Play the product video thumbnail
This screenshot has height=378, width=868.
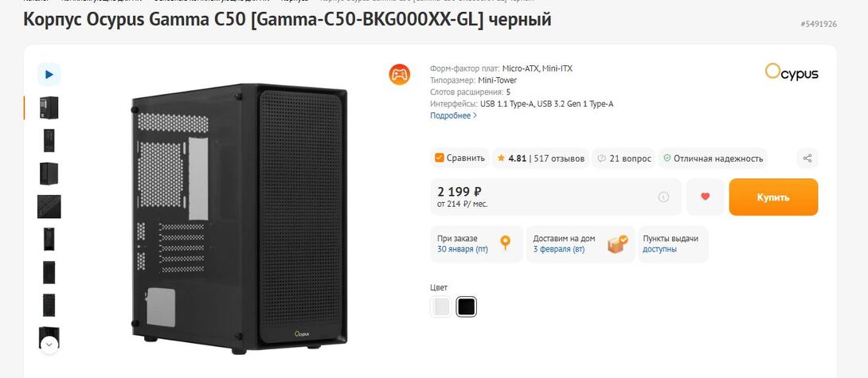(x=49, y=74)
